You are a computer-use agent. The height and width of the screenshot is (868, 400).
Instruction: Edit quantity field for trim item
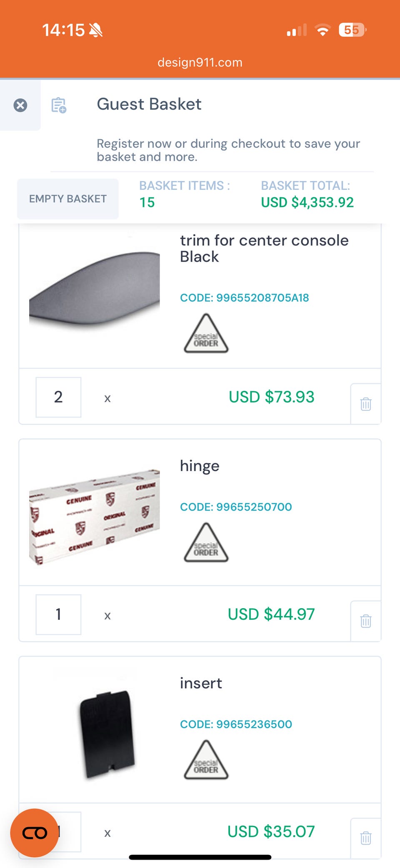[x=58, y=397]
